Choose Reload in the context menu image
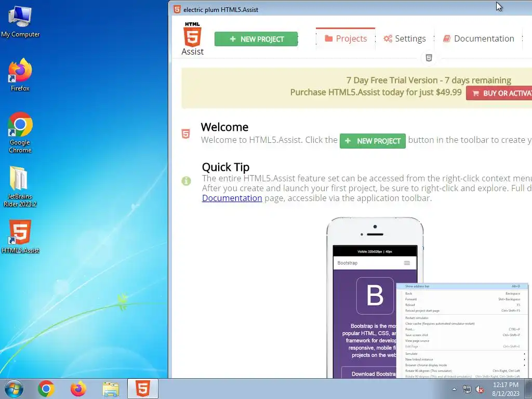This screenshot has height=399, width=532. (x=462, y=304)
